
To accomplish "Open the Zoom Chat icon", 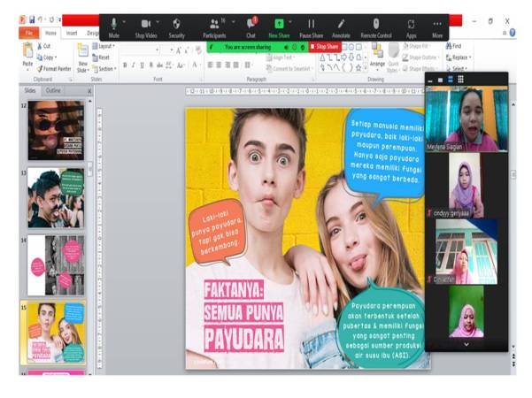I will pos(251,24).
